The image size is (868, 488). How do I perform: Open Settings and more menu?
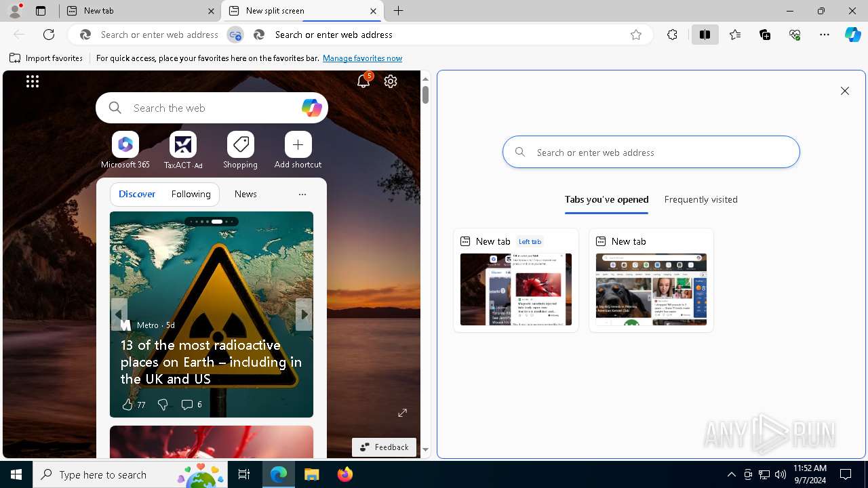825,35
